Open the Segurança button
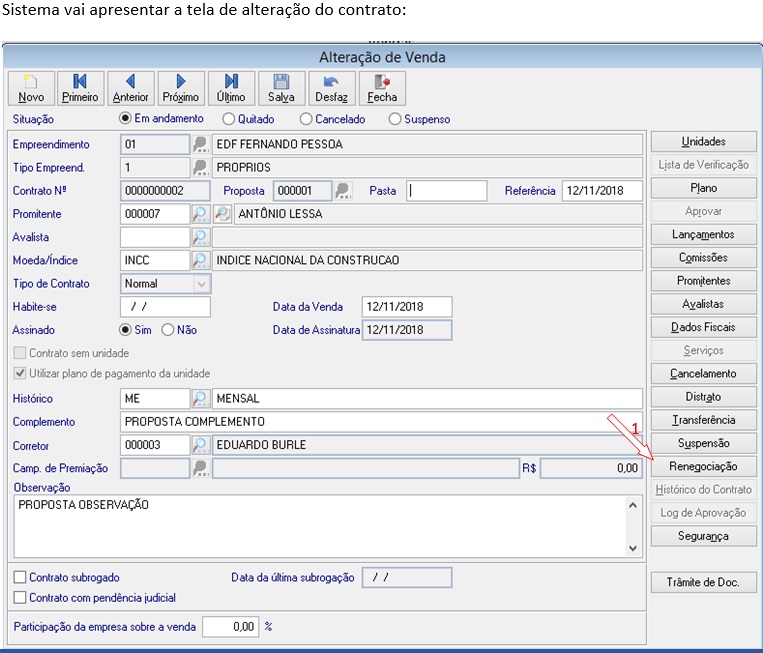This screenshot has width=763, height=653. coord(703,536)
